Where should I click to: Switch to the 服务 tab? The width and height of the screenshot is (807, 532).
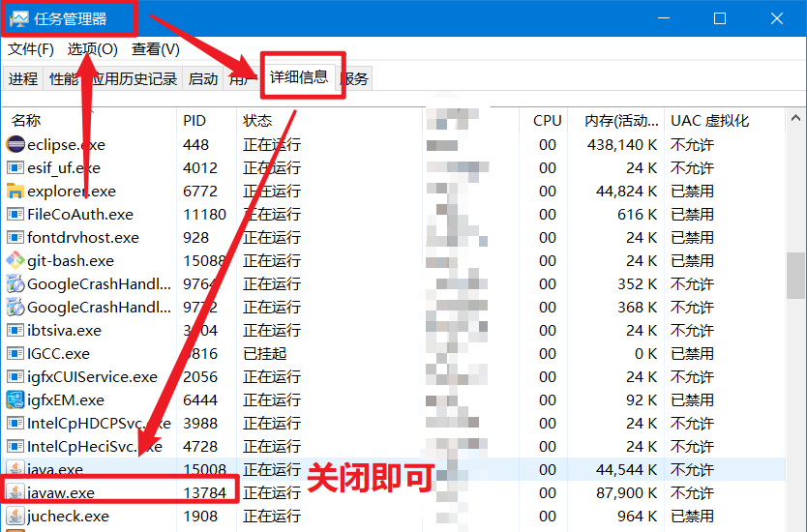tap(354, 78)
